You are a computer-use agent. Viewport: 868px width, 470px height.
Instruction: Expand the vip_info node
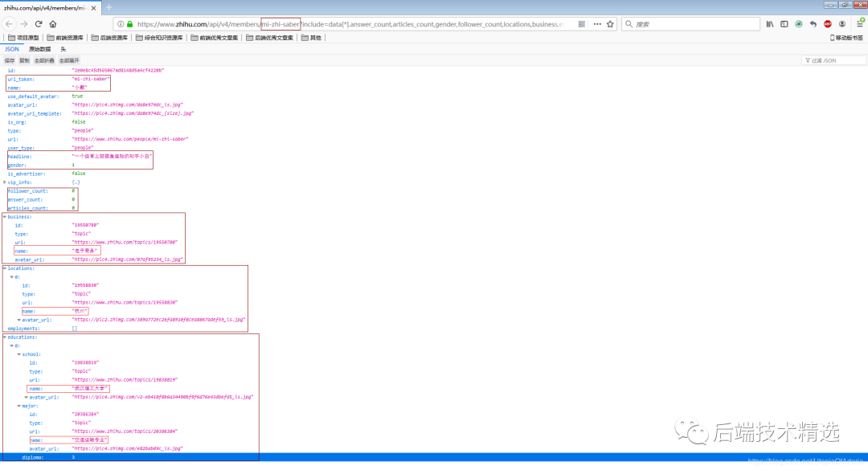[x=5, y=182]
